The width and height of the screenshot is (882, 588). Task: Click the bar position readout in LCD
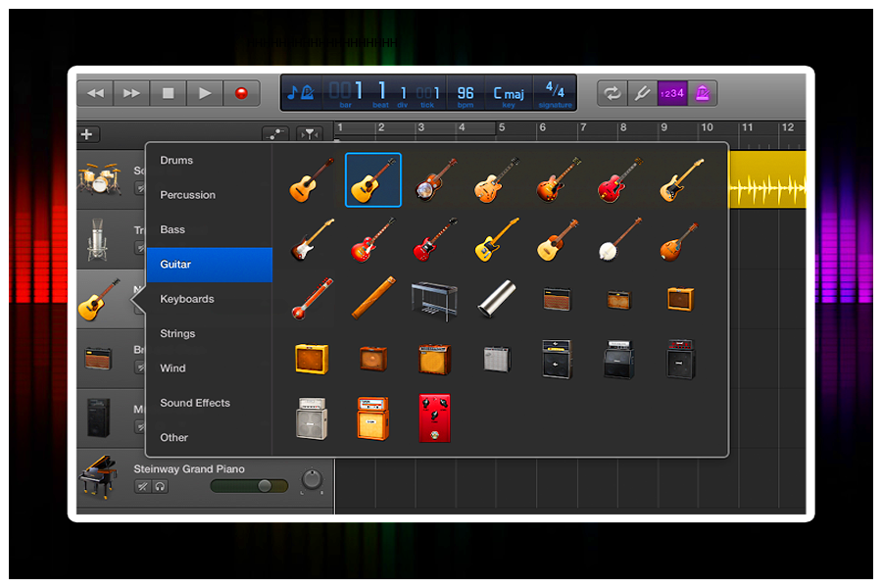tap(345, 93)
